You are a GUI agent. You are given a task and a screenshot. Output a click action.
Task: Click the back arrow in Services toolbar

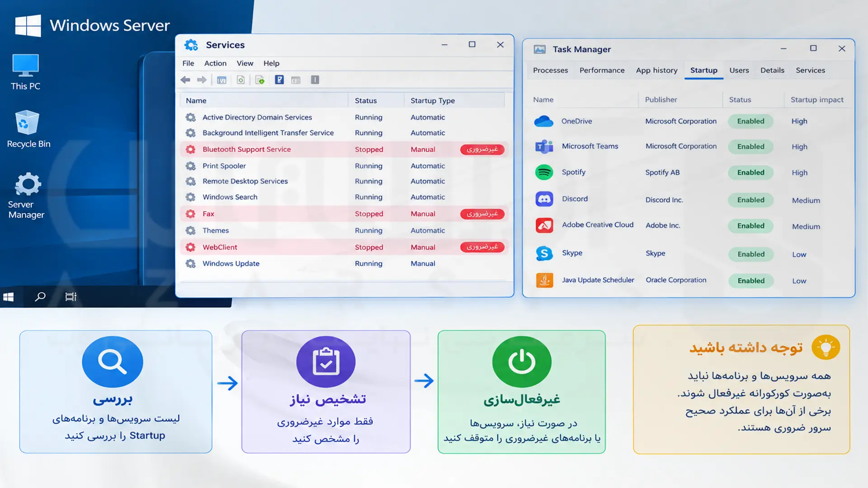point(185,80)
